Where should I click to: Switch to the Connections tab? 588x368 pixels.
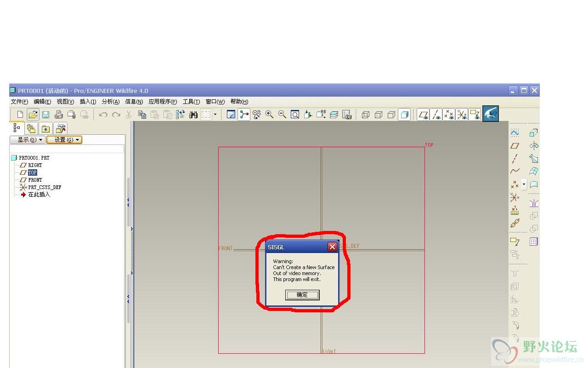[x=61, y=128]
